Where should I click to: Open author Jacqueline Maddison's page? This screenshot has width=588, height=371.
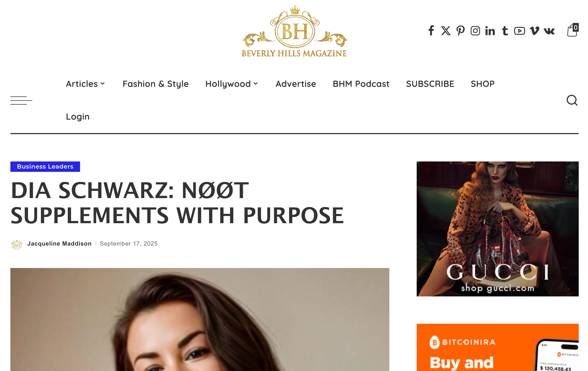point(59,244)
